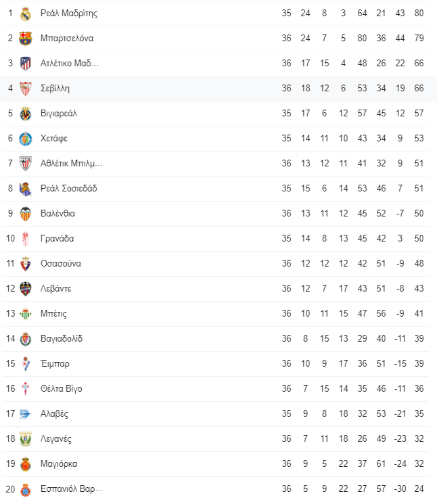This screenshot has height=504, width=437.
Task: Open the Οσασούνα team name link
Action: coord(61,264)
